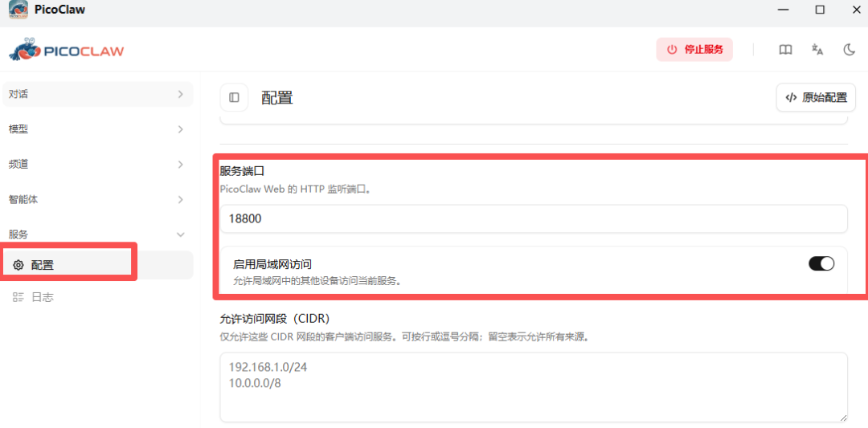Turn off the 启用局域网访问 switch
Screen dimensions: 868x428
tap(821, 263)
